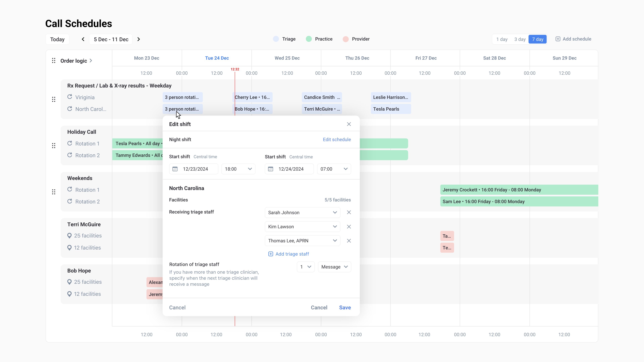Click the Add schedule plus icon
The image size is (644, 362).
pos(558,39)
